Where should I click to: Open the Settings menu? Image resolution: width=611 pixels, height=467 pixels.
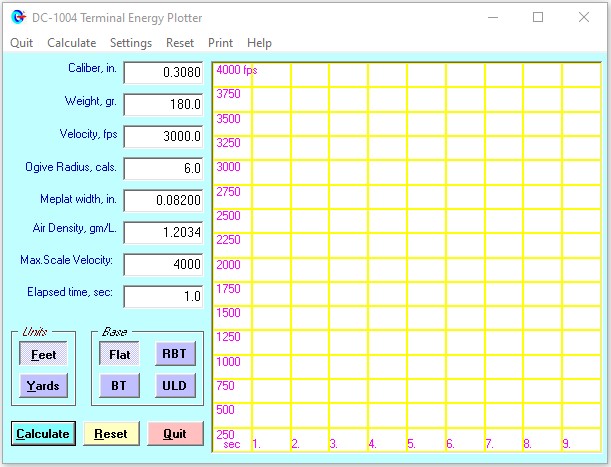131,43
